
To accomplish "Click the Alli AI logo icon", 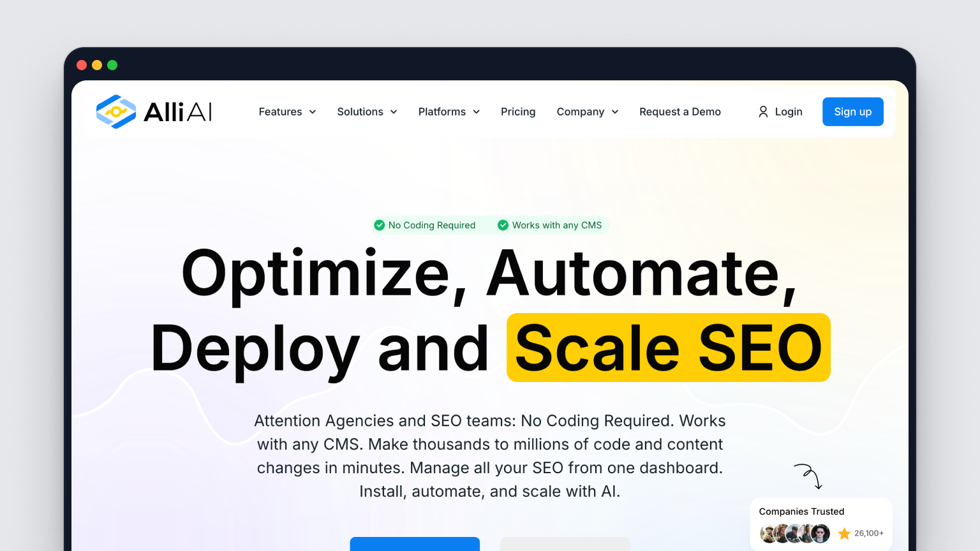I will (116, 112).
